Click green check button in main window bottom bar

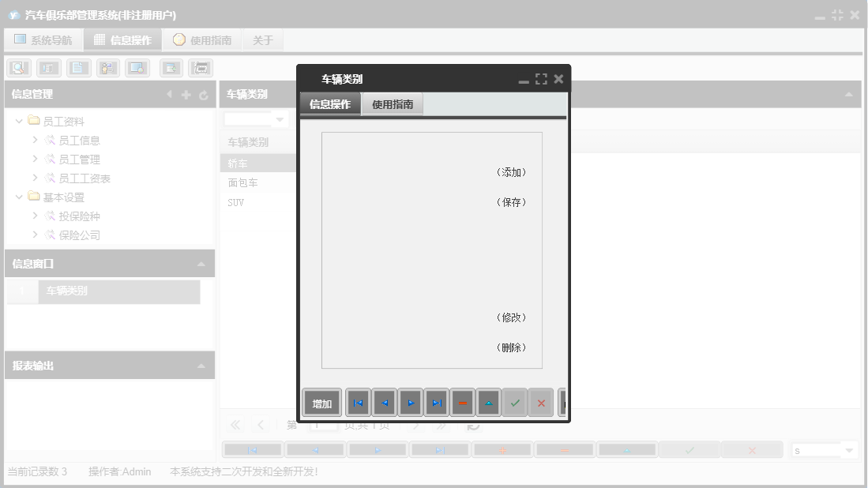690,450
